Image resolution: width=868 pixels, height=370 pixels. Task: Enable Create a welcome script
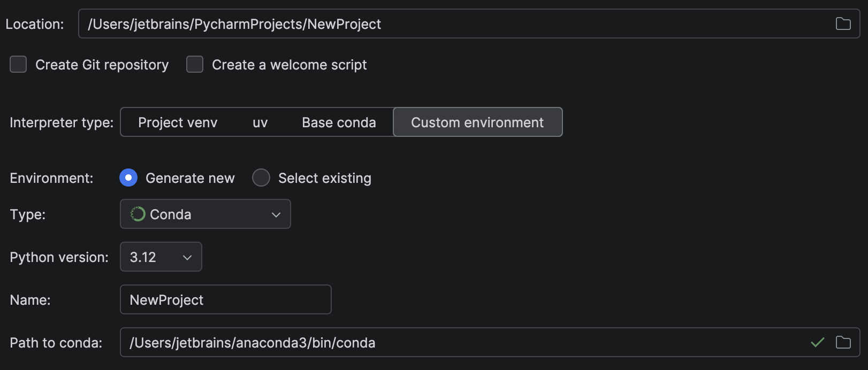(x=194, y=64)
